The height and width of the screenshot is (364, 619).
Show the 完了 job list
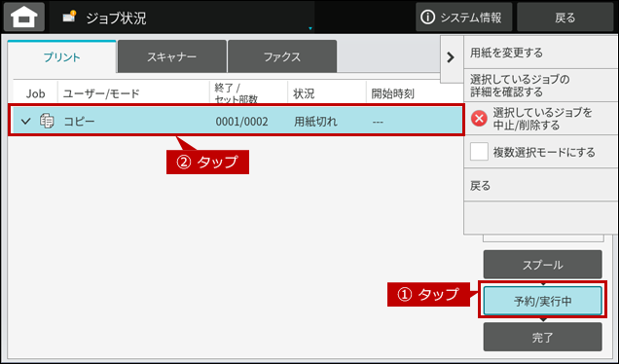click(x=542, y=337)
